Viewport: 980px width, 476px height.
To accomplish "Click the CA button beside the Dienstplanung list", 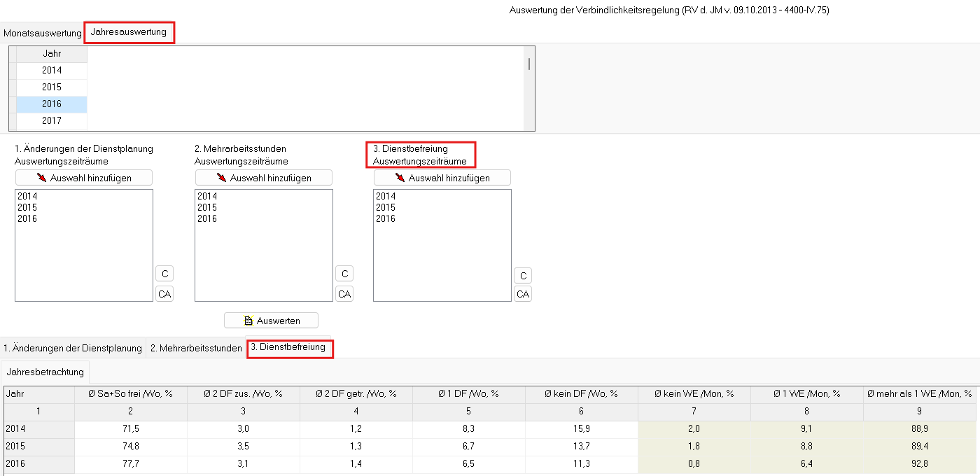I will 164,294.
